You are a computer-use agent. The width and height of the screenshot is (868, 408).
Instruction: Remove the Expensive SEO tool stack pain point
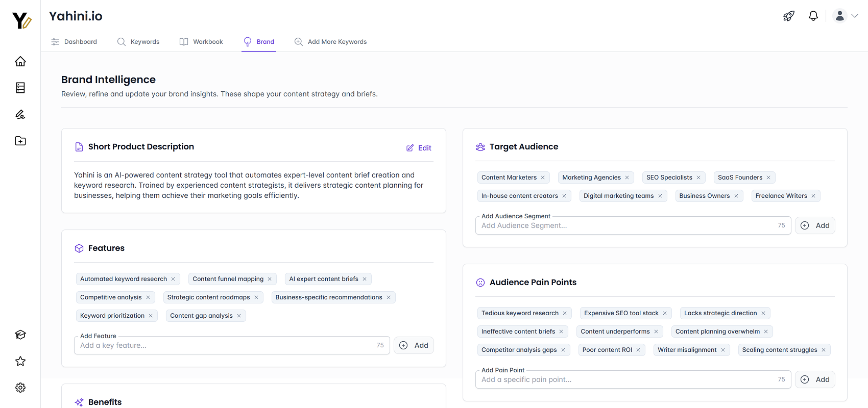665,313
